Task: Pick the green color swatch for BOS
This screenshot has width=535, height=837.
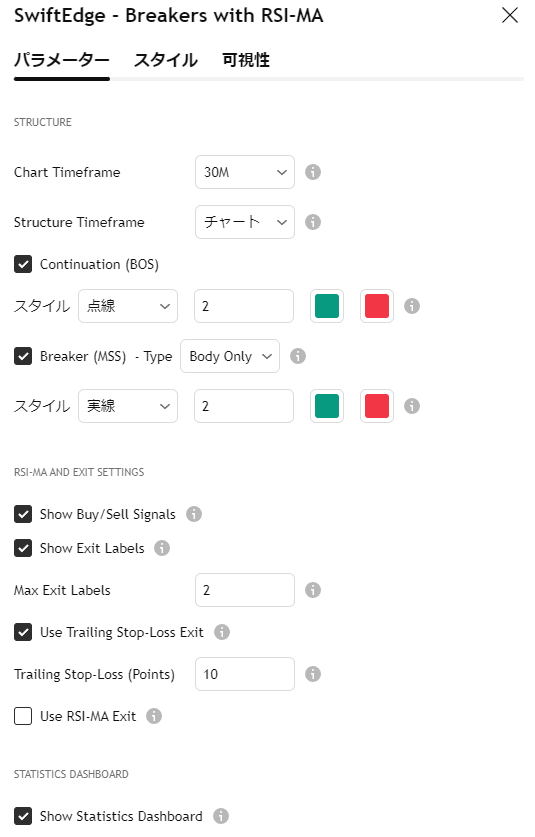Action: (x=327, y=306)
